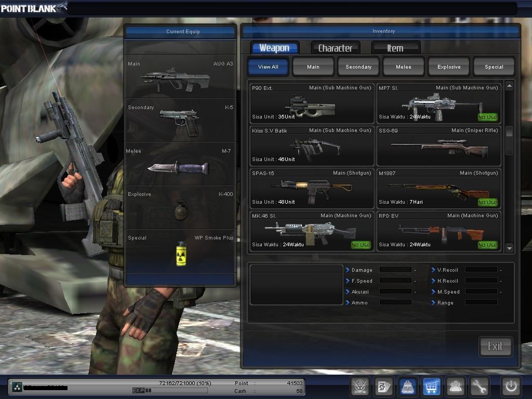This screenshot has height=399, width=532.
Task: Click the 72162/721000 (10%) experience text
Action: 185,383
